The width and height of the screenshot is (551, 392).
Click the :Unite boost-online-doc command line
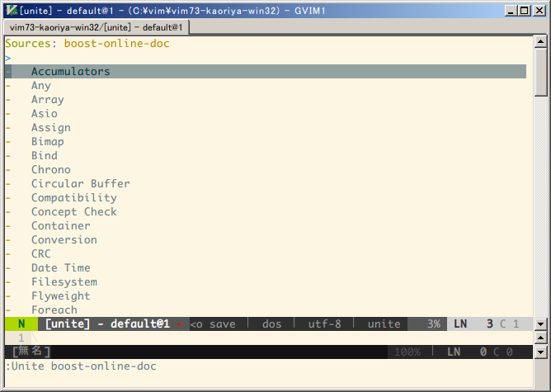81,366
